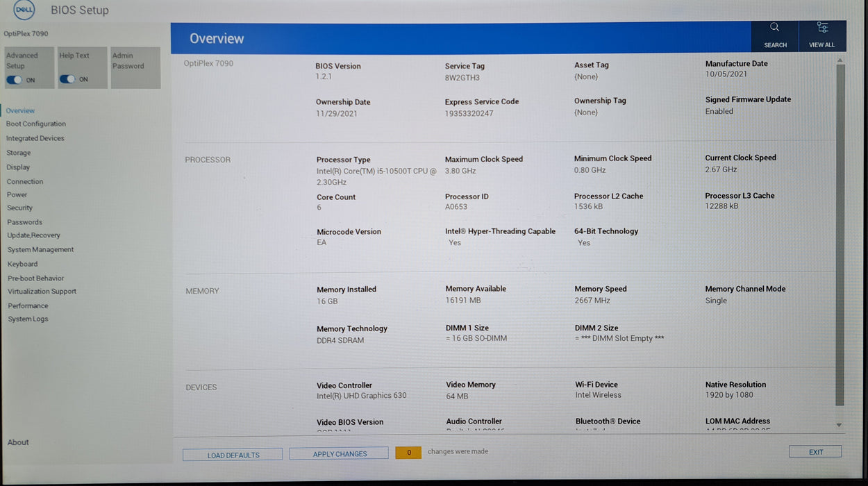868x486 pixels.
Task: Click the BIOS Setup title text
Action: [x=80, y=10]
